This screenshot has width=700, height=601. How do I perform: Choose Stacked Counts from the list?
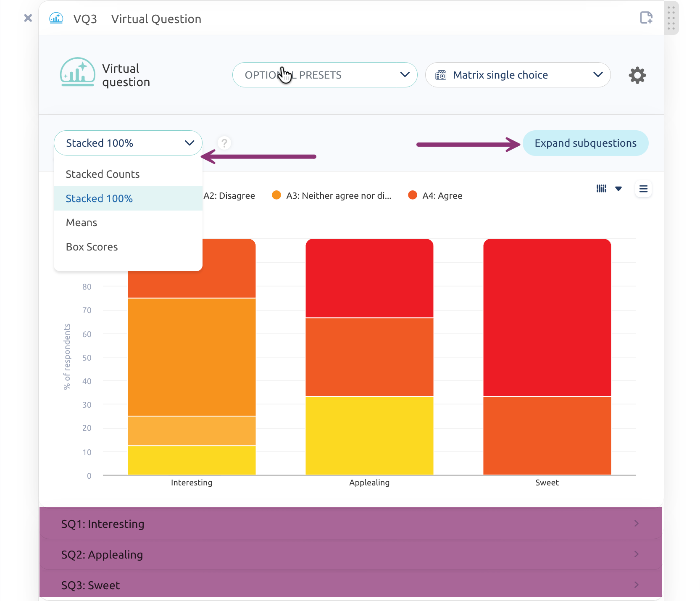(128, 174)
